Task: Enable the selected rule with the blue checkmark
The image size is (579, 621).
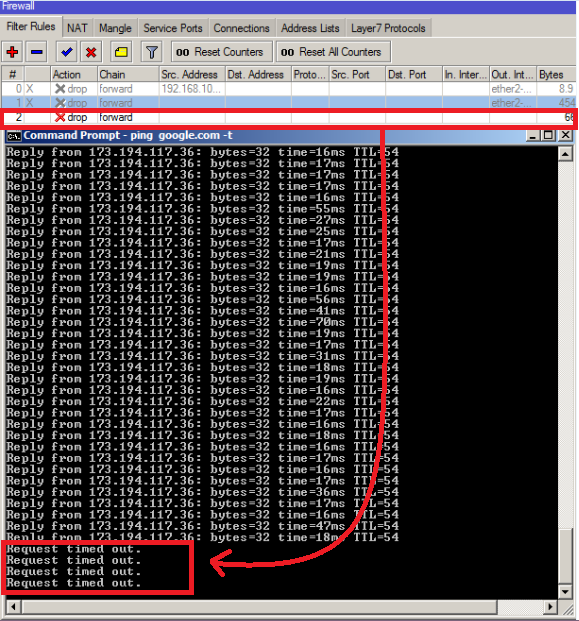Action: [67, 52]
